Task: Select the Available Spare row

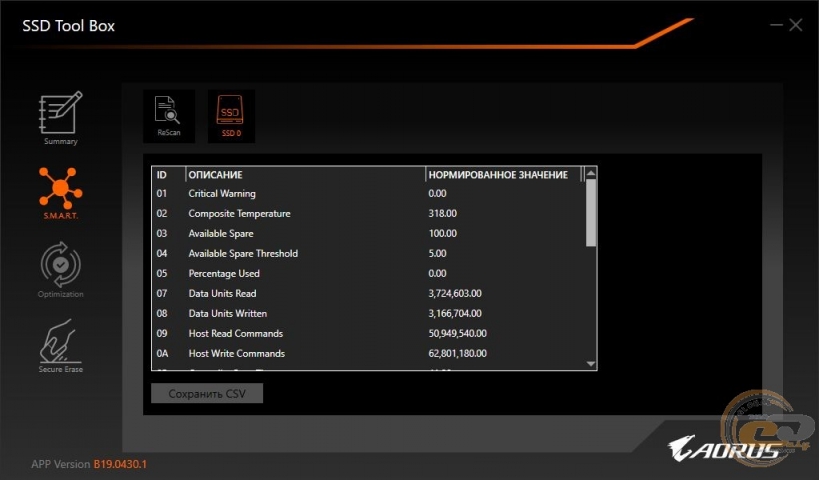Action: pyautogui.click(x=369, y=233)
